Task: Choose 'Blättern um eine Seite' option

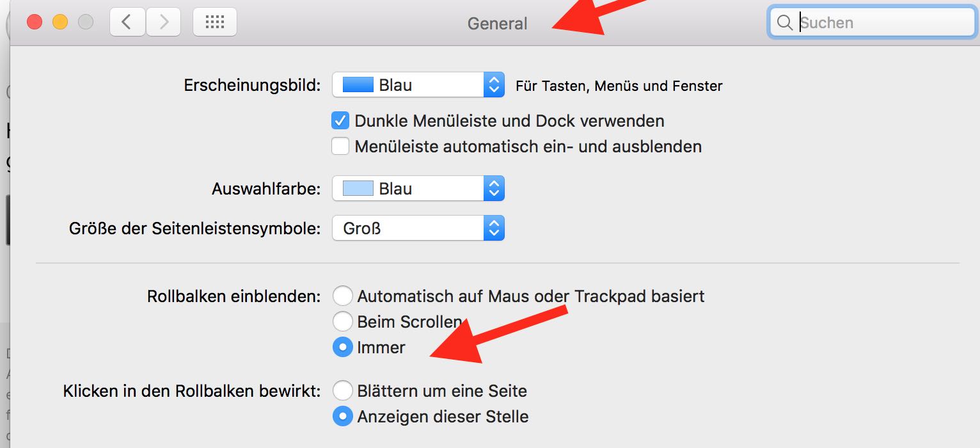Action: point(343,390)
